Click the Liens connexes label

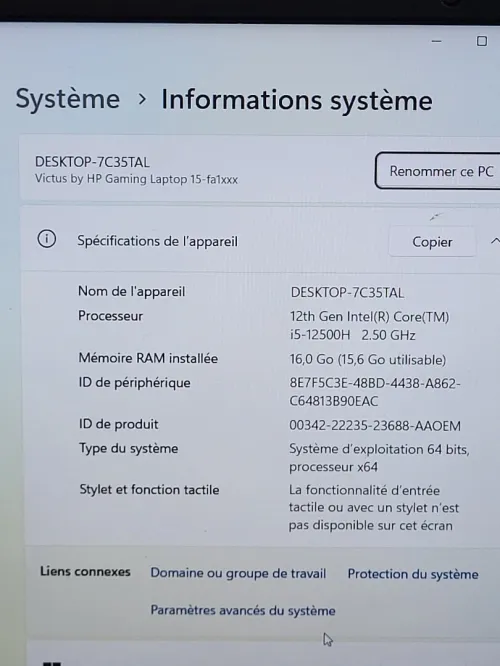click(x=85, y=571)
